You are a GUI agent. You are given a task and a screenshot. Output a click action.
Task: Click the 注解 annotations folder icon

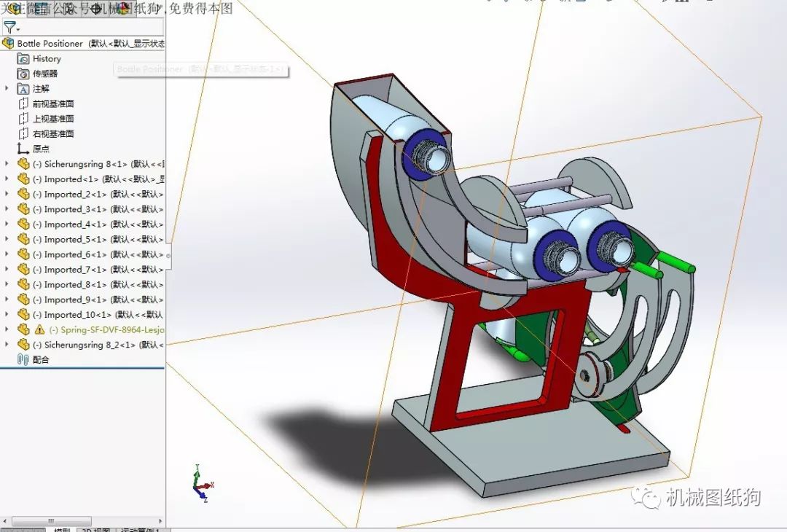[23, 89]
